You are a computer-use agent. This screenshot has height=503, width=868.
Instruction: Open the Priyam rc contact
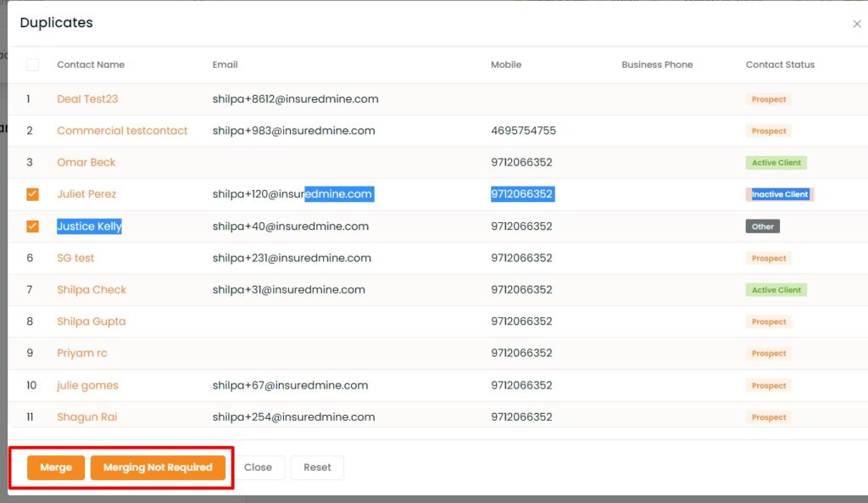coord(82,353)
